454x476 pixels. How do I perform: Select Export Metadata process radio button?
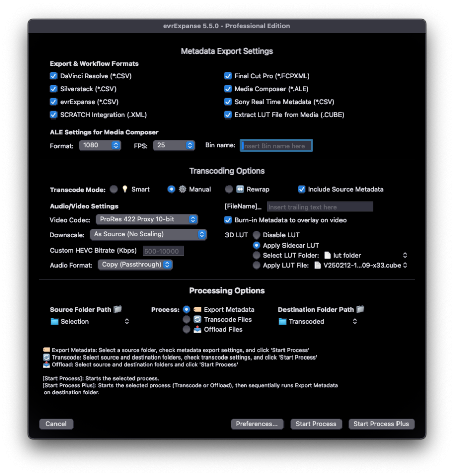click(x=187, y=309)
